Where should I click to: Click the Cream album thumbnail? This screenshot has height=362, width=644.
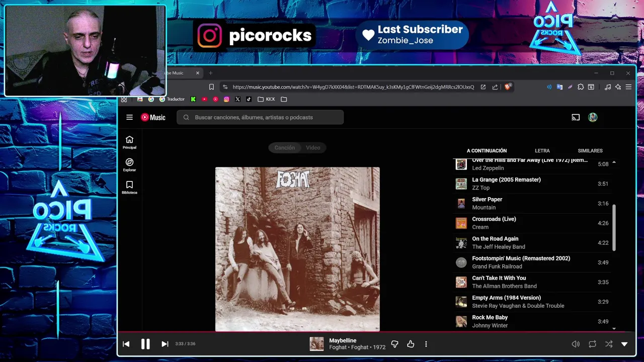pyautogui.click(x=461, y=223)
